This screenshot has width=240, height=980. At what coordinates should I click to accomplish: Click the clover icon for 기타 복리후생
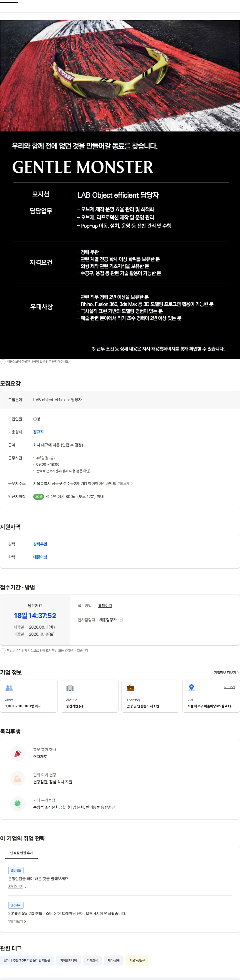click(17, 803)
